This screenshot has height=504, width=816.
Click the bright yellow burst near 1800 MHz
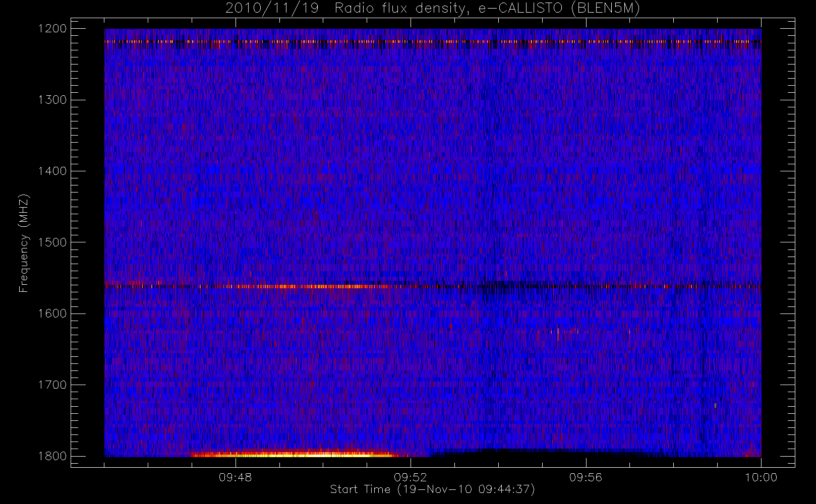pos(295,454)
